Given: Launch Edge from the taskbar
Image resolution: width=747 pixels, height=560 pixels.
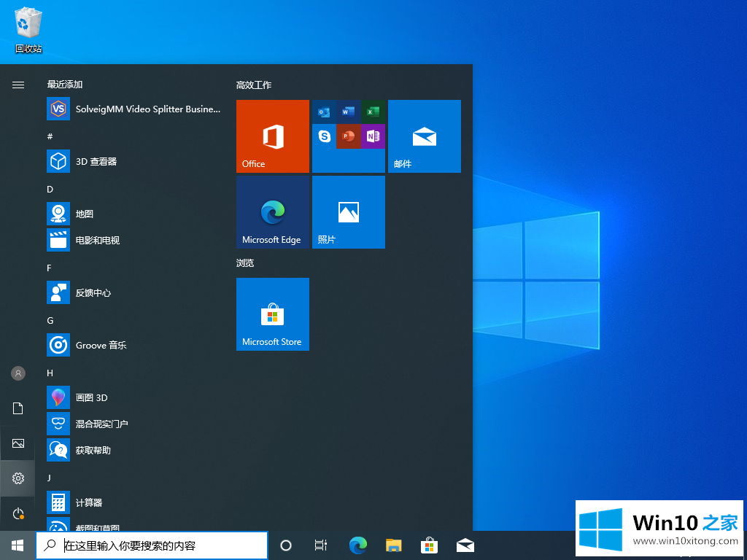Looking at the screenshot, I should pyautogui.click(x=357, y=545).
